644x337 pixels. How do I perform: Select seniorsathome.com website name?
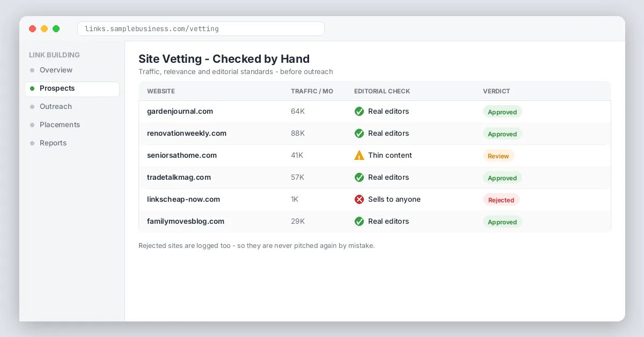(x=182, y=156)
